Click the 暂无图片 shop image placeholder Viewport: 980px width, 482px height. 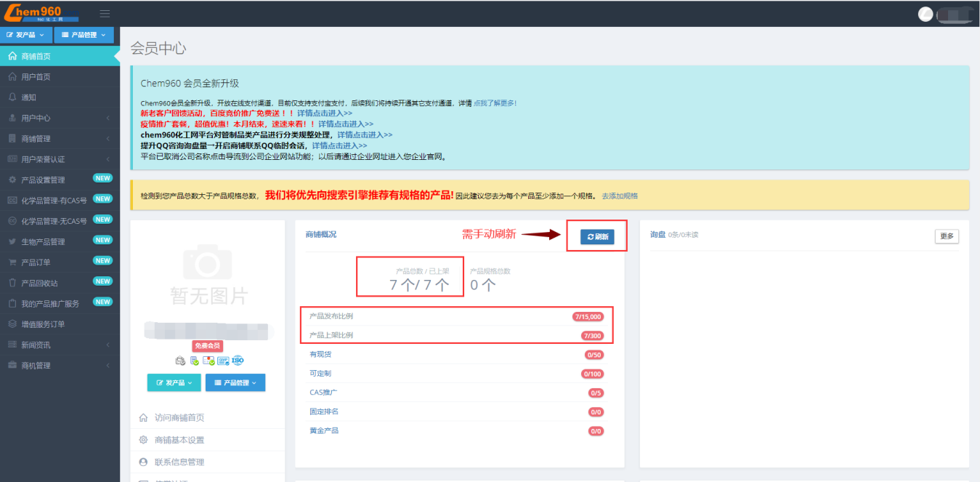[x=208, y=273]
